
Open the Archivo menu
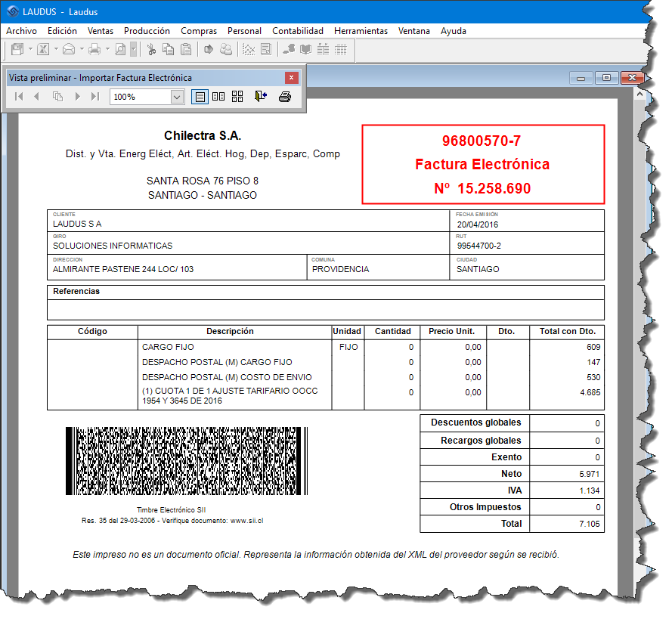click(21, 31)
